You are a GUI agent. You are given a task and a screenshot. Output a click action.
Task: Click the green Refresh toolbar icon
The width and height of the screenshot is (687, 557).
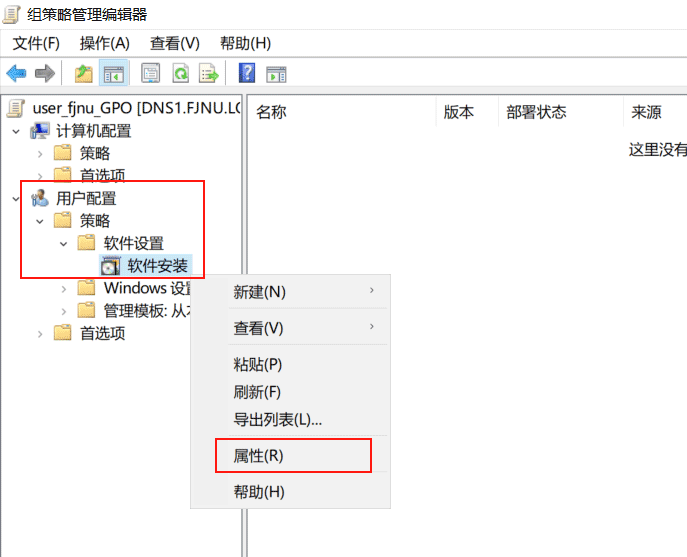(x=180, y=73)
